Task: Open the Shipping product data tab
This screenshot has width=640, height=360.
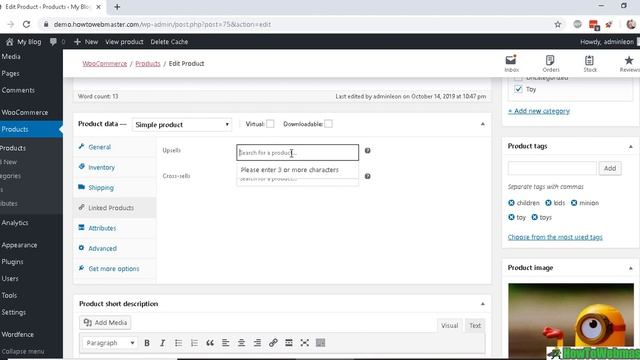Action: [x=115, y=188]
